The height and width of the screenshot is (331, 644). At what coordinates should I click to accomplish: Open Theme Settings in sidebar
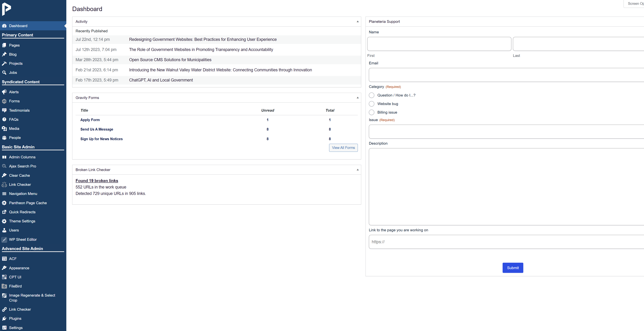[22, 221]
